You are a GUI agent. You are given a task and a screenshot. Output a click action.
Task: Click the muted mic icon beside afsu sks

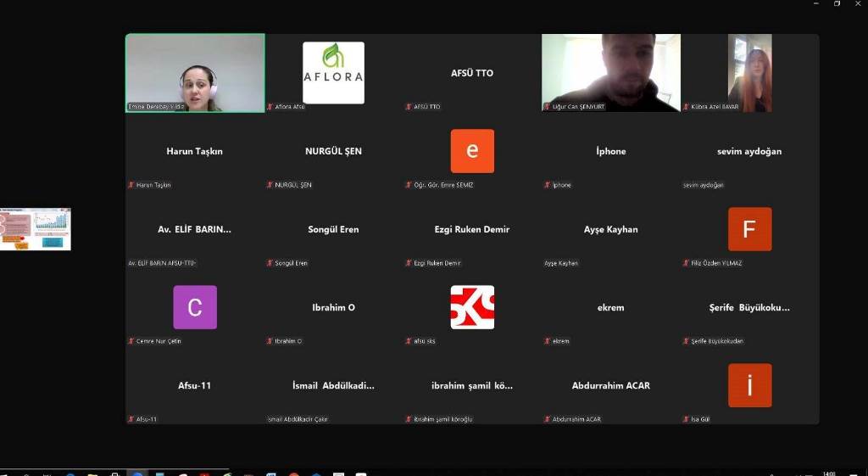click(x=409, y=341)
